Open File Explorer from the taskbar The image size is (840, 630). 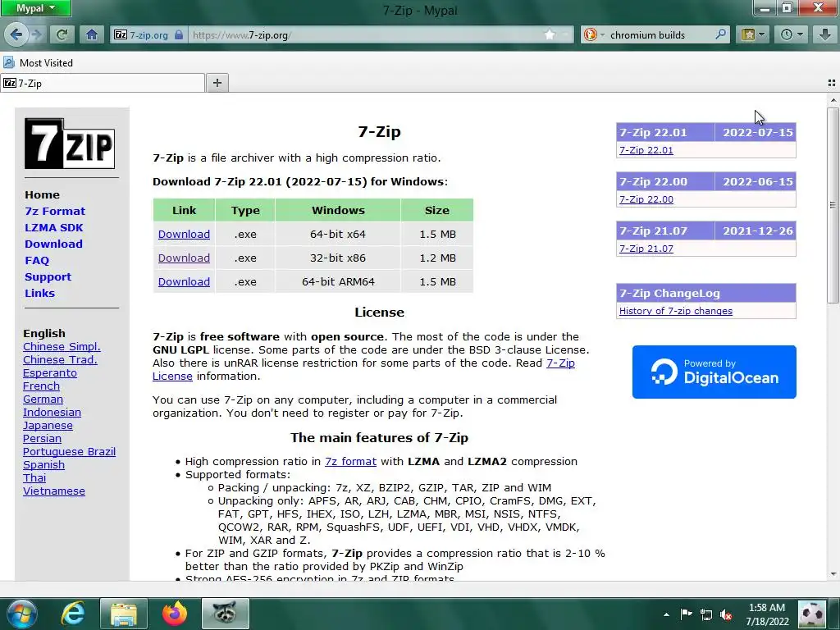tap(124, 614)
